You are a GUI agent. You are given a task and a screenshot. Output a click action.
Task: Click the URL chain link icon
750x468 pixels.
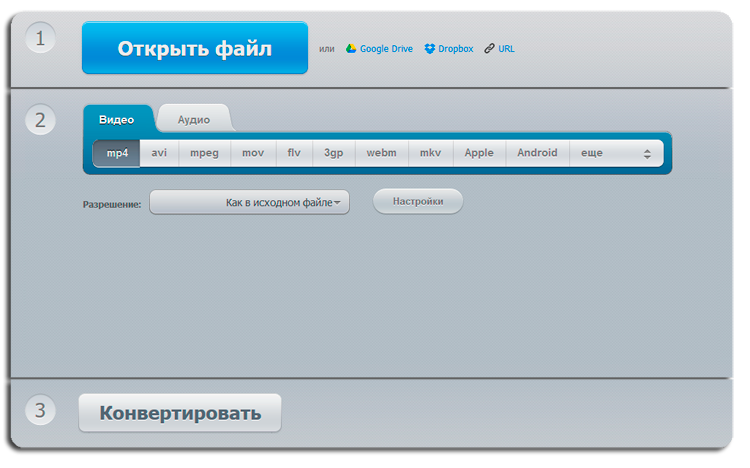(489, 48)
